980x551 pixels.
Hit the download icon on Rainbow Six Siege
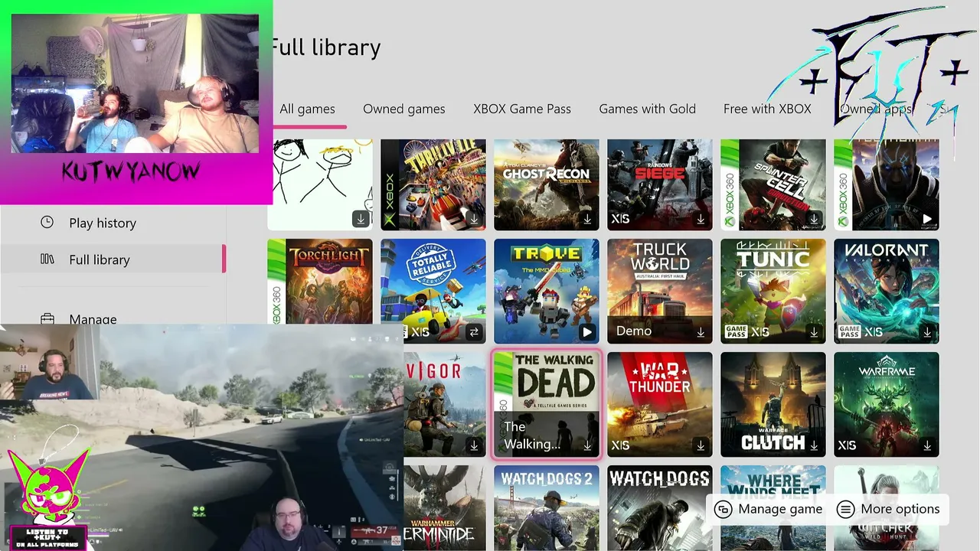click(701, 219)
